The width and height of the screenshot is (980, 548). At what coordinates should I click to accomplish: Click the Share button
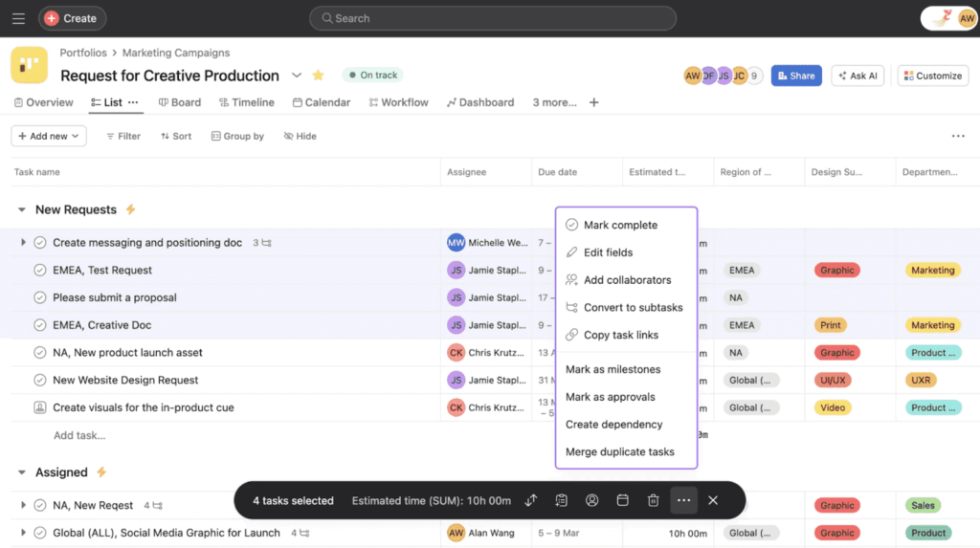(796, 76)
